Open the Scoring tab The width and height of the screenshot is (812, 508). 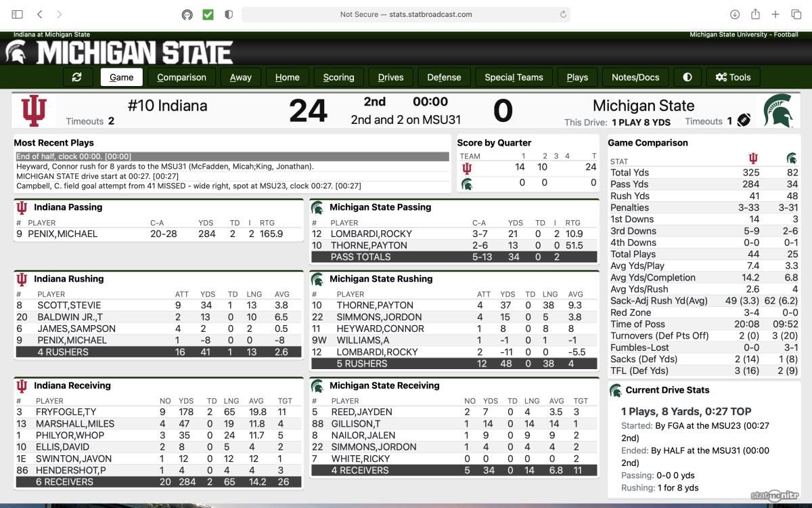pos(338,77)
